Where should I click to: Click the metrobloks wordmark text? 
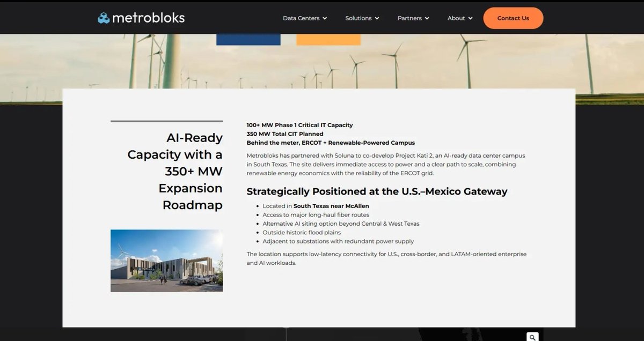[x=148, y=18]
